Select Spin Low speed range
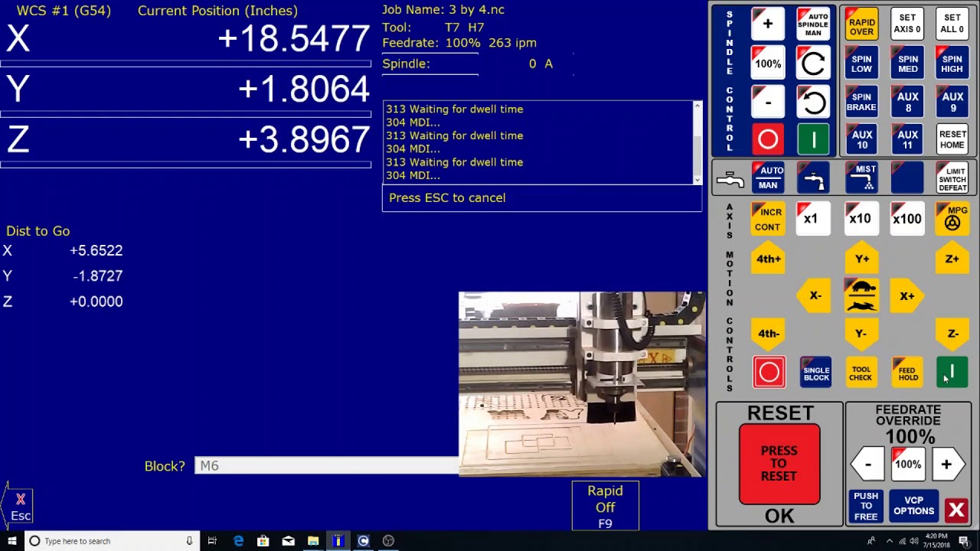The height and width of the screenshot is (551, 980). (x=861, y=64)
